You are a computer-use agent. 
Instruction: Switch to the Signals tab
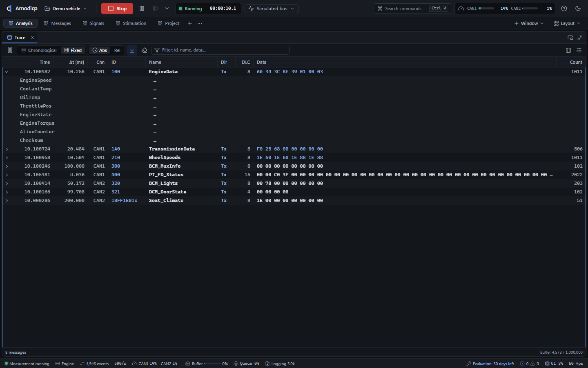pyautogui.click(x=93, y=23)
